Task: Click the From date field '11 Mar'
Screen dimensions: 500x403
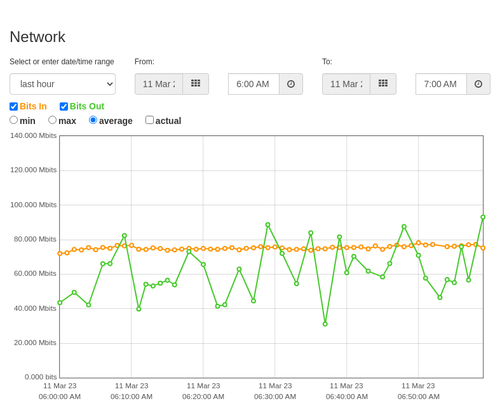Action: coord(159,84)
